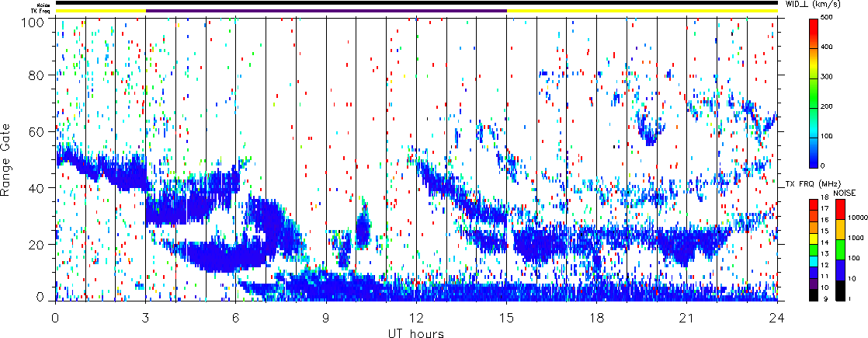Click the 200 label on width colorbar
This screenshot has height=338, width=868.
(827, 107)
